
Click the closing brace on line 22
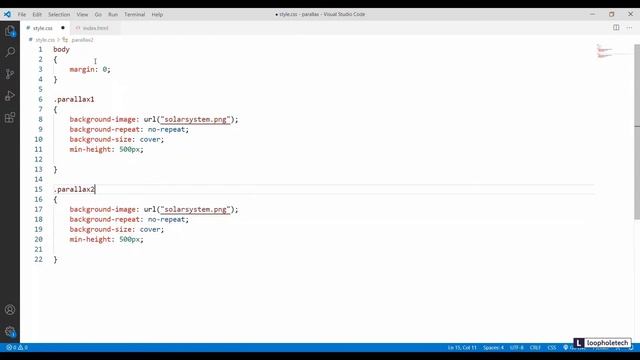tap(56, 260)
